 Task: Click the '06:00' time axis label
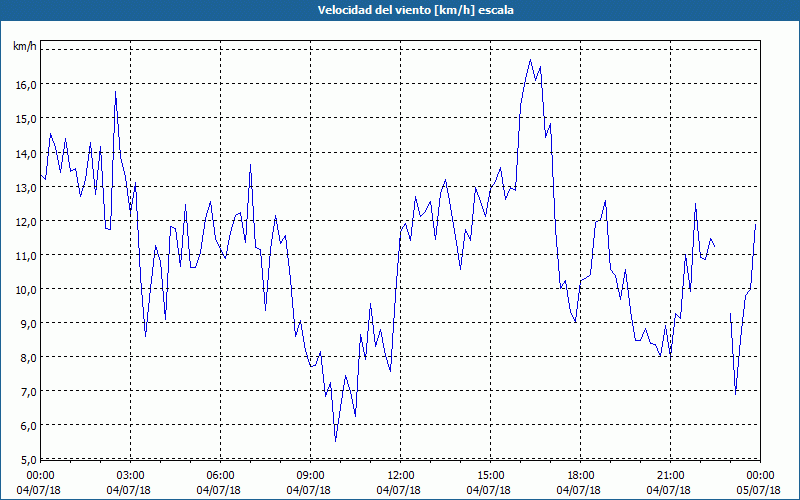coord(220,476)
